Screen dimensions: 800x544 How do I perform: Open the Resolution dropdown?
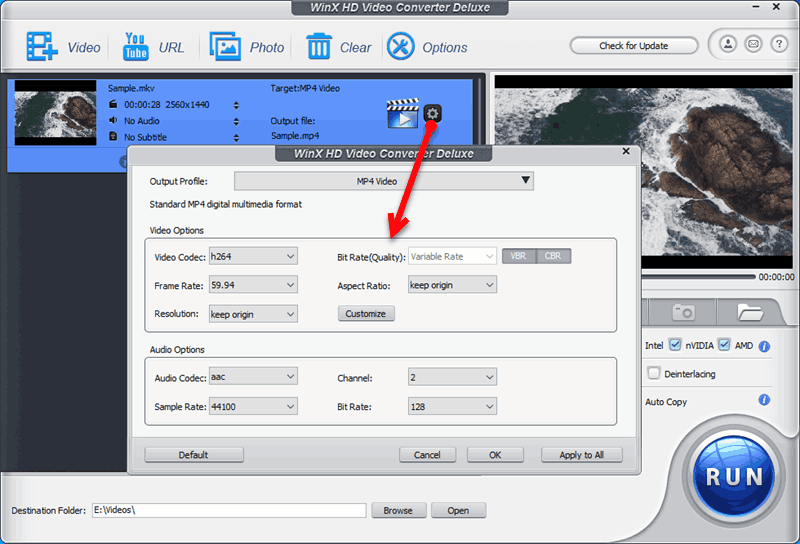click(x=253, y=314)
